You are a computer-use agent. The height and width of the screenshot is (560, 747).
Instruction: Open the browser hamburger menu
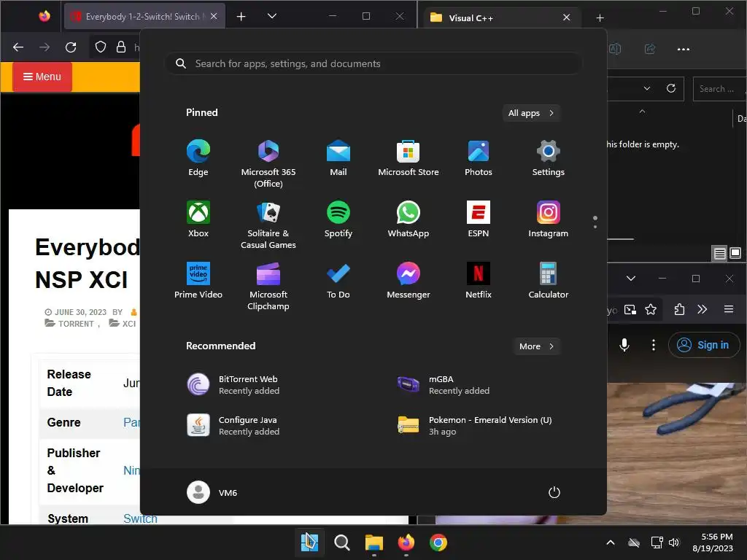[729, 309]
